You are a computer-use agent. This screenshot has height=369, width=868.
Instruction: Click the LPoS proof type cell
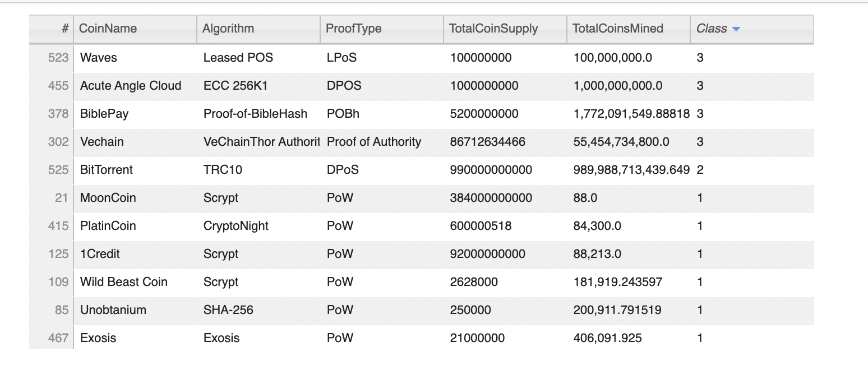(382, 58)
